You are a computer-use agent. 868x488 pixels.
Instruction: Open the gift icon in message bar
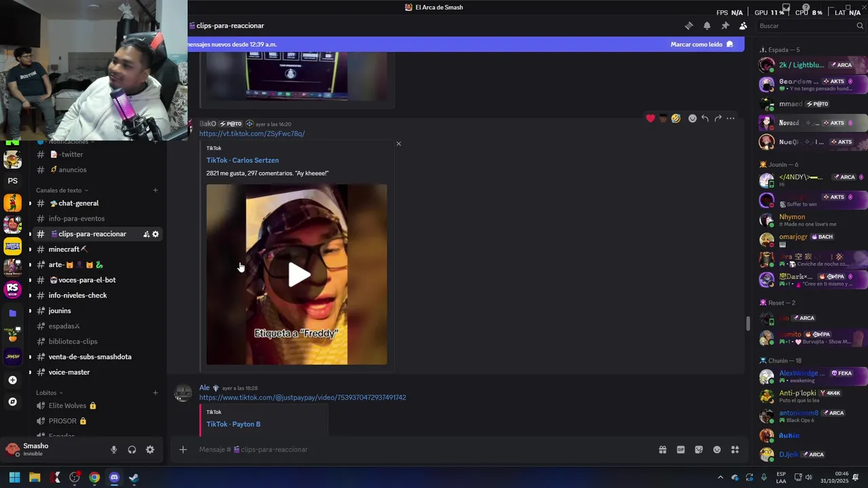(663, 449)
